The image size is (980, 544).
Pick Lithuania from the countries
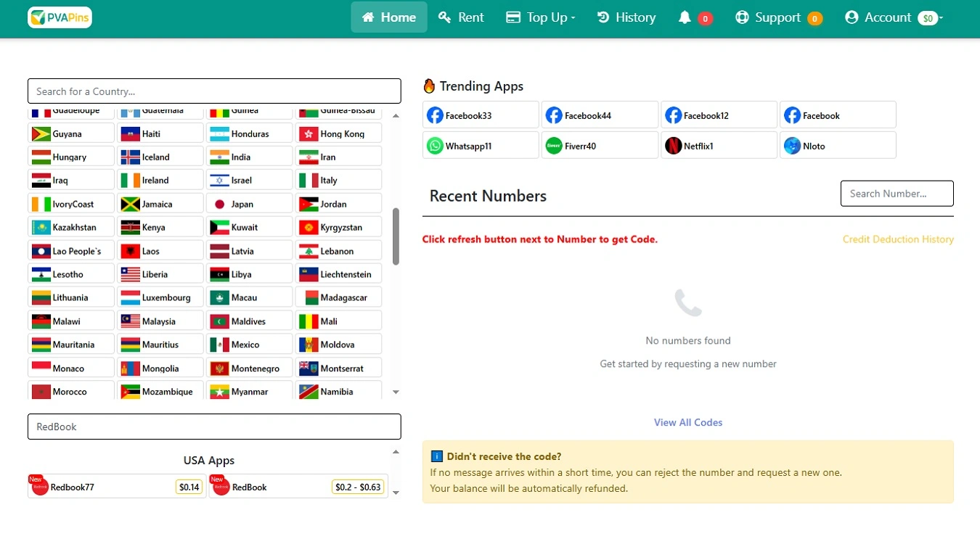71,297
